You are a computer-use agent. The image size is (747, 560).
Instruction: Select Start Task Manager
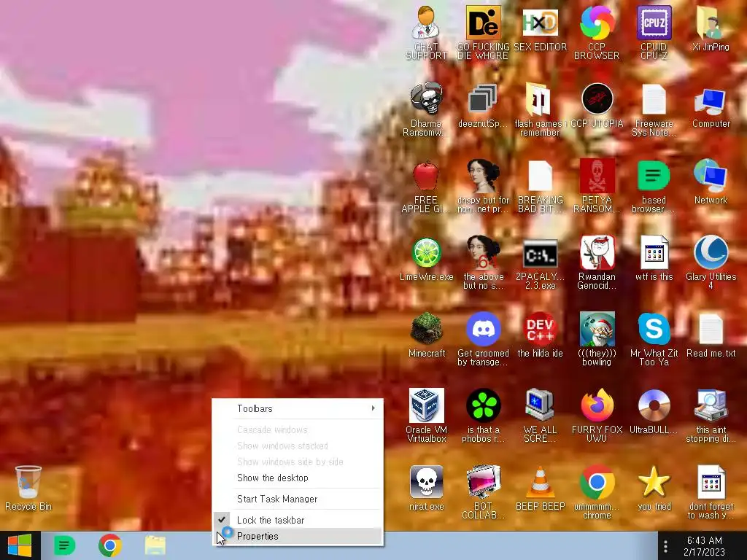pyautogui.click(x=298, y=499)
